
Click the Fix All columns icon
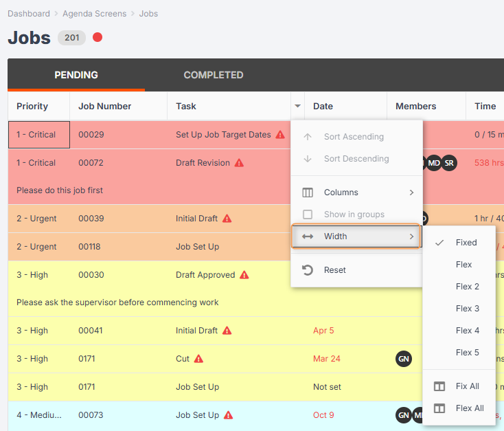(x=439, y=386)
